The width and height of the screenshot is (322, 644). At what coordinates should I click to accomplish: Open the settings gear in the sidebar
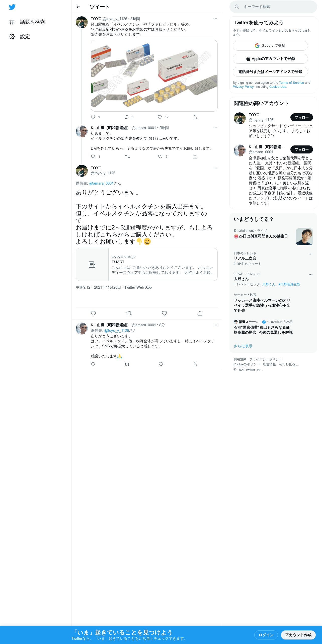[x=12, y=36]
